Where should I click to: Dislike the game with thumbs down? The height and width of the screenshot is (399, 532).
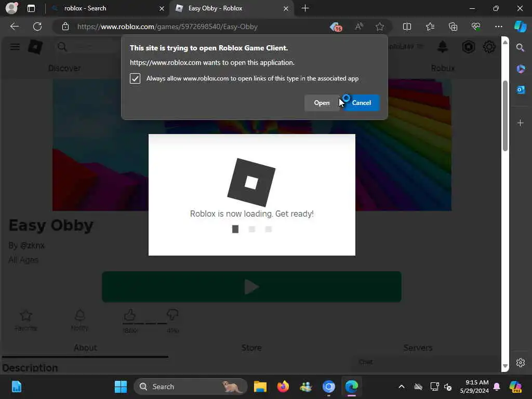[x=172, y=314]
